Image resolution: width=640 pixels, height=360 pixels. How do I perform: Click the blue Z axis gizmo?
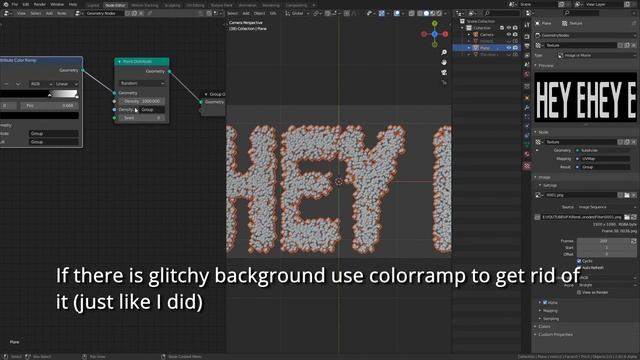click(x=435, y=34)
